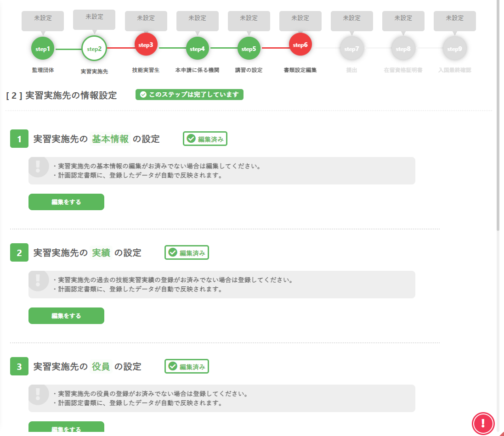The height and width of the screenshot is (436, 504).
Task: Click the step1 監理団体 circle
Action: tap(43, 49)
